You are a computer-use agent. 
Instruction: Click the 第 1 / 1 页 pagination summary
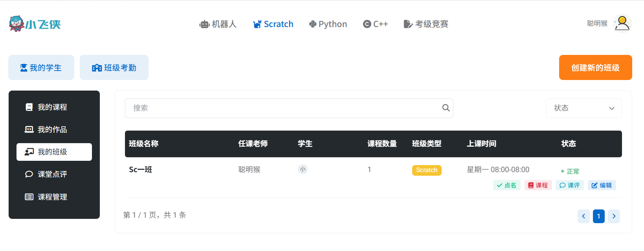(154, 215)
